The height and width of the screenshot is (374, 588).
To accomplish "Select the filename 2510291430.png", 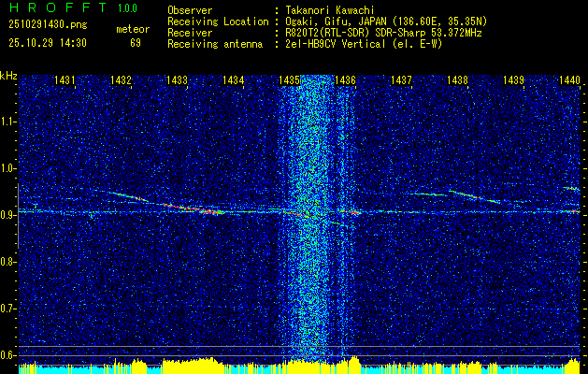I will [x=48, y=25].
